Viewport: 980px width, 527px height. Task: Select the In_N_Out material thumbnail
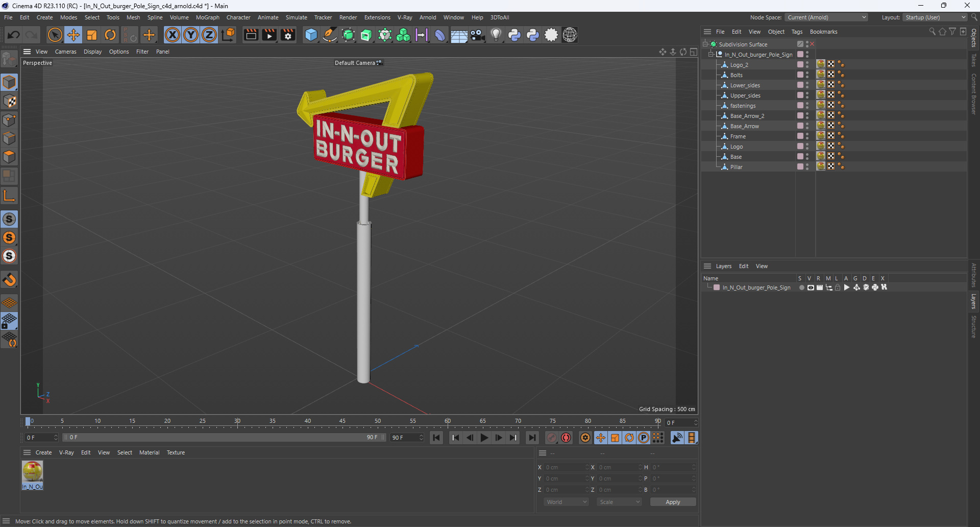coord(32,474)
